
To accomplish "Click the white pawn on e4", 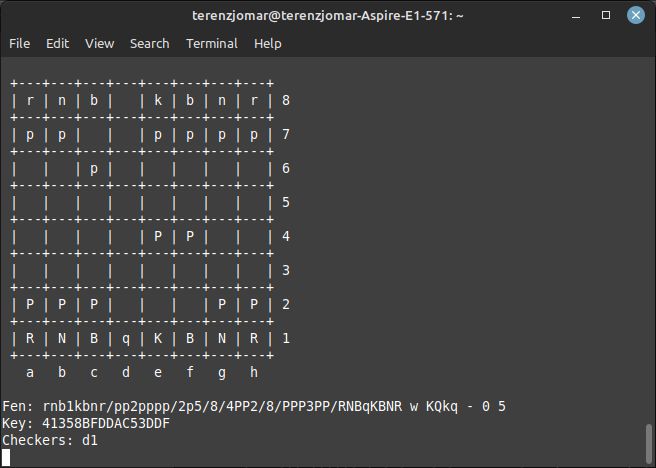I will tap(158, 237).
